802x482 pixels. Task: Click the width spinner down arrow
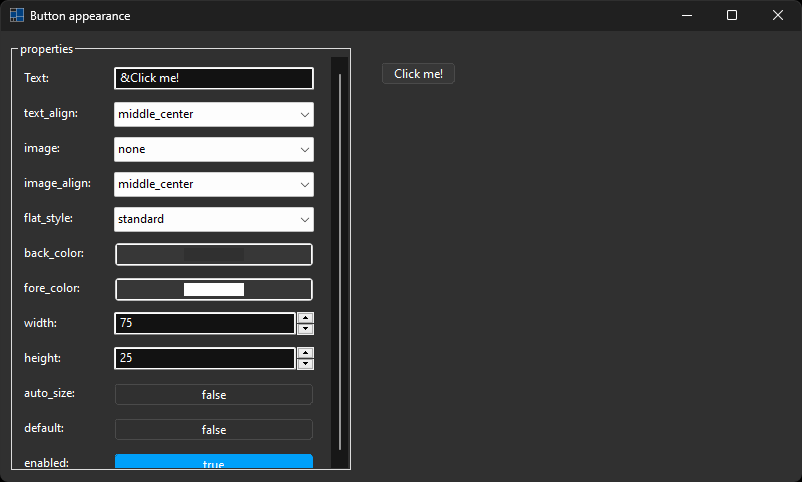pos(306,329)
